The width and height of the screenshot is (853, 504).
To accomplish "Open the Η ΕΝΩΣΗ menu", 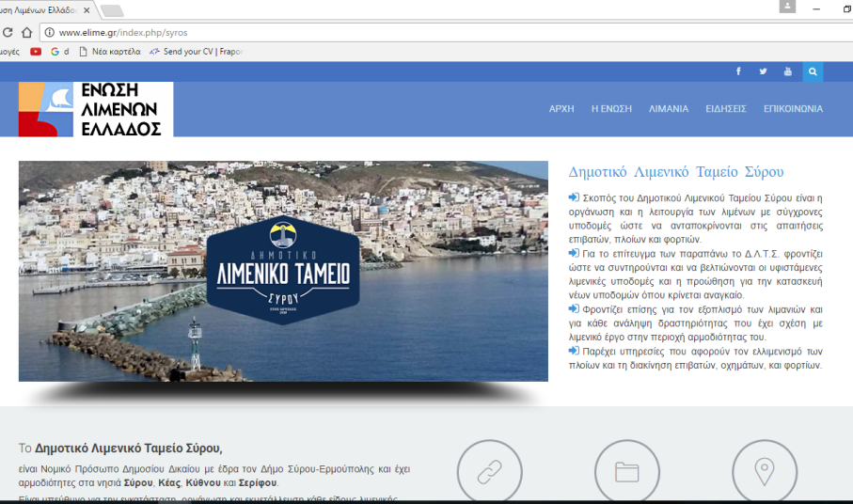I will [611, 109].
